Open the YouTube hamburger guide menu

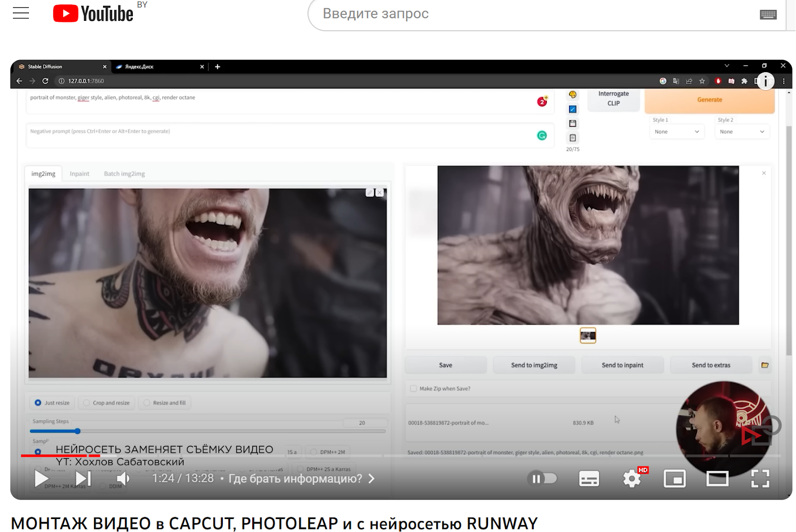click(x=21, y=13)
